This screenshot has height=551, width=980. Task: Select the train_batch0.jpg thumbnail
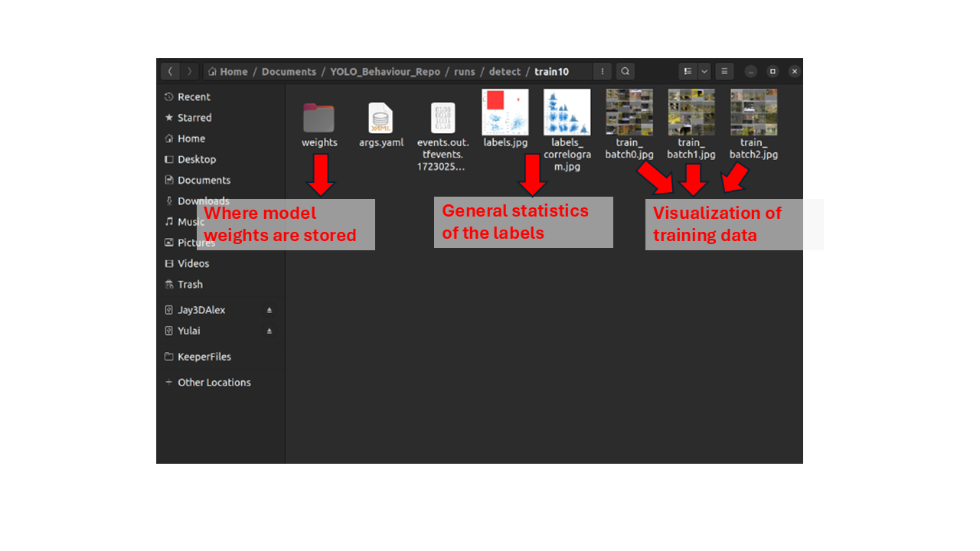[629, 112]
